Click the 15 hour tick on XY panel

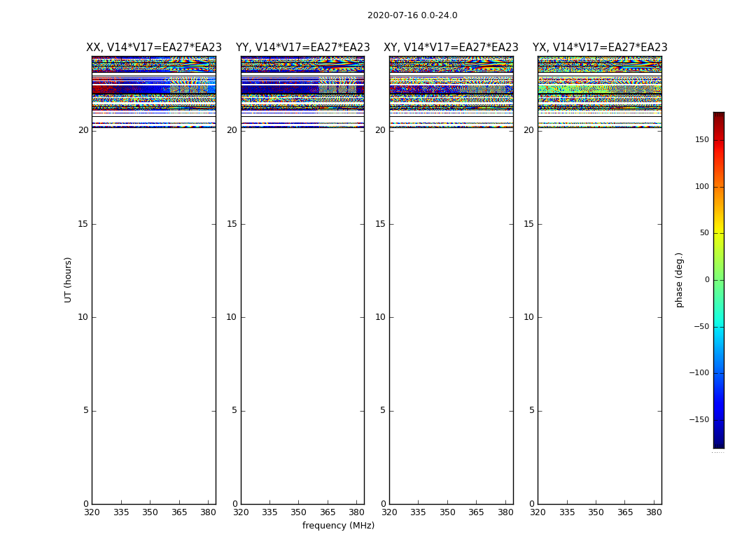click(x=381, y=224)
